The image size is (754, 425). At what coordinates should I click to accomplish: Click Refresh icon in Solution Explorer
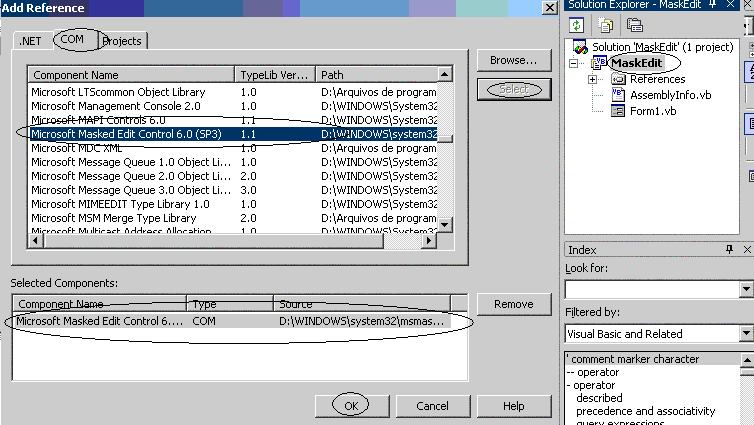(x=577, y=25)
